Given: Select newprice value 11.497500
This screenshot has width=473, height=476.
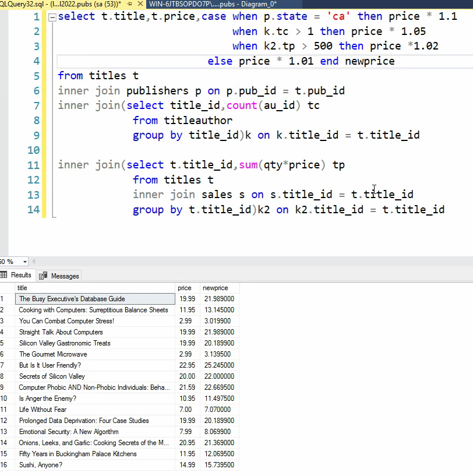Looking at the screenshot, I should (220, 399).
